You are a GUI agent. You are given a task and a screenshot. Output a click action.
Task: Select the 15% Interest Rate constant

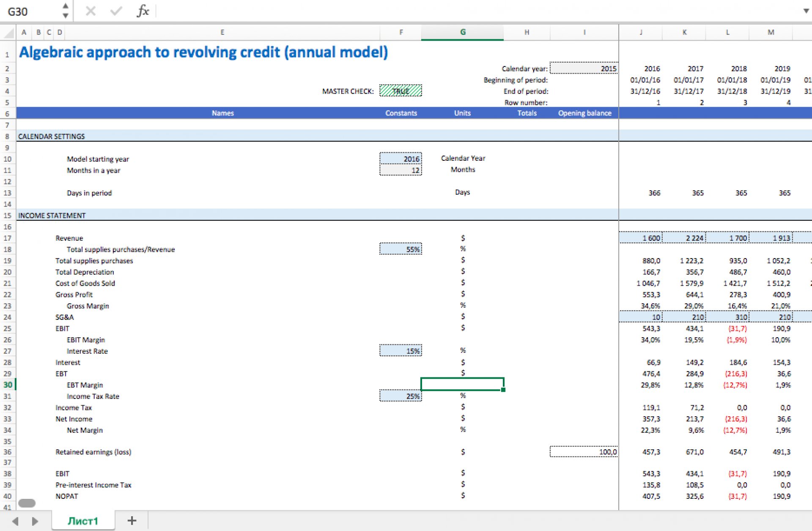point(401,350)
